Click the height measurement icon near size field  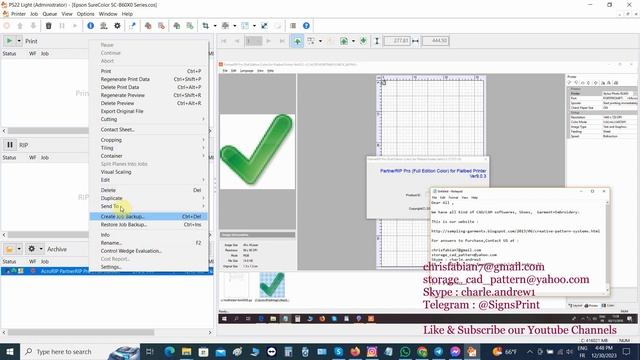pos(377,41)
